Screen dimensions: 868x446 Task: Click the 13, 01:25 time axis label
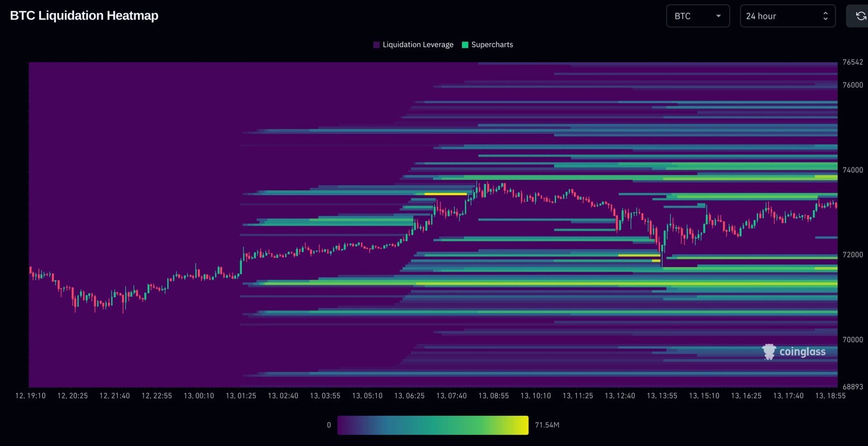(x=241, y=396)
